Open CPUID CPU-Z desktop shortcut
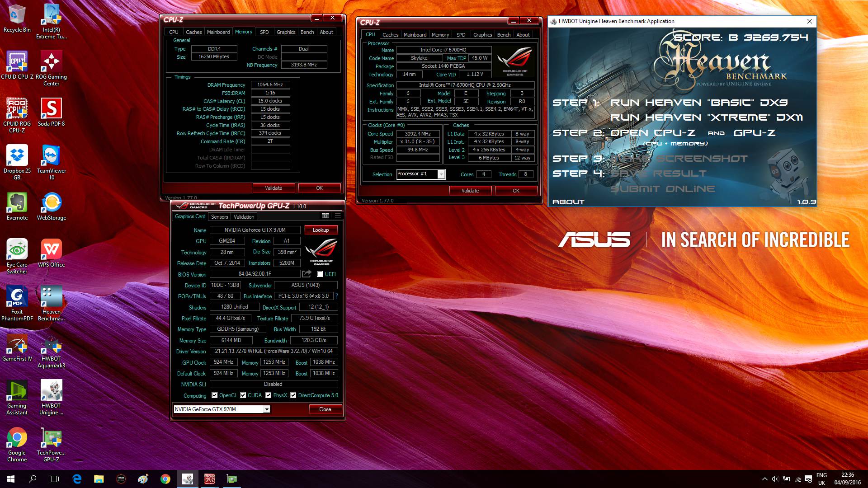The width and height of the screenshot is (868, 488). coord(17,66)
